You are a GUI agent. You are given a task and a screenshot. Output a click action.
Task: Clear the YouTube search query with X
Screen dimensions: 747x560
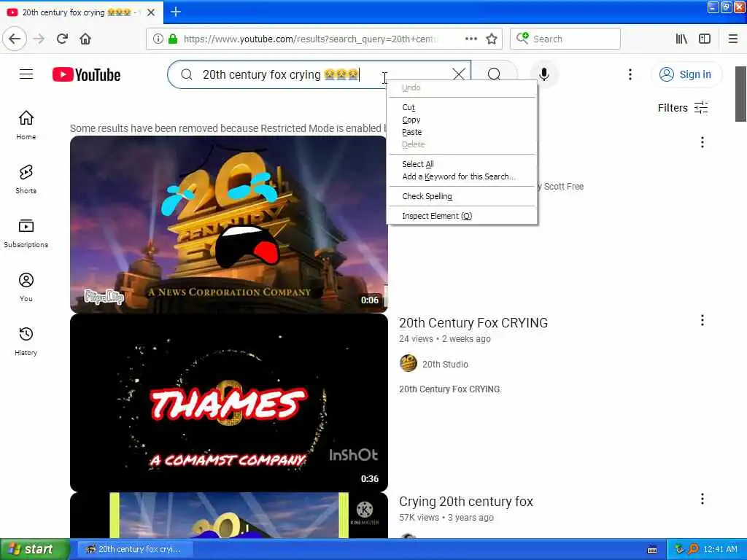click(x=458, y=74)
